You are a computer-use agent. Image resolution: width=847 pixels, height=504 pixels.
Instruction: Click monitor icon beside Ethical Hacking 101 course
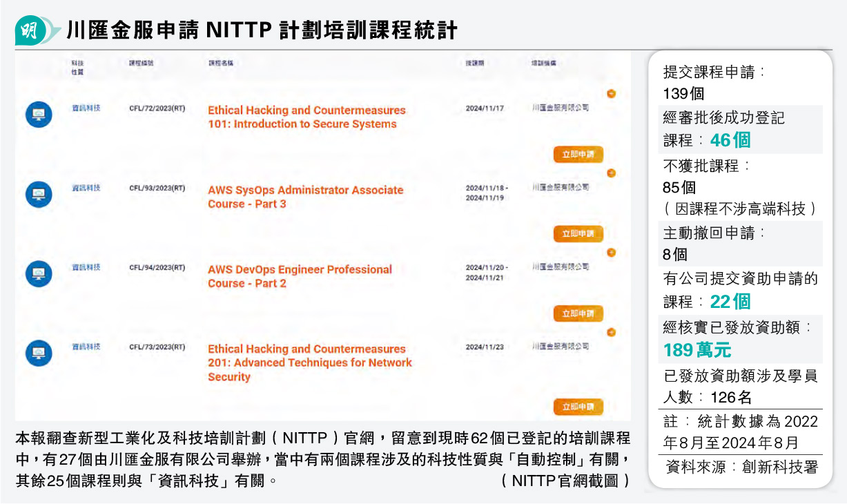point(39,114)
